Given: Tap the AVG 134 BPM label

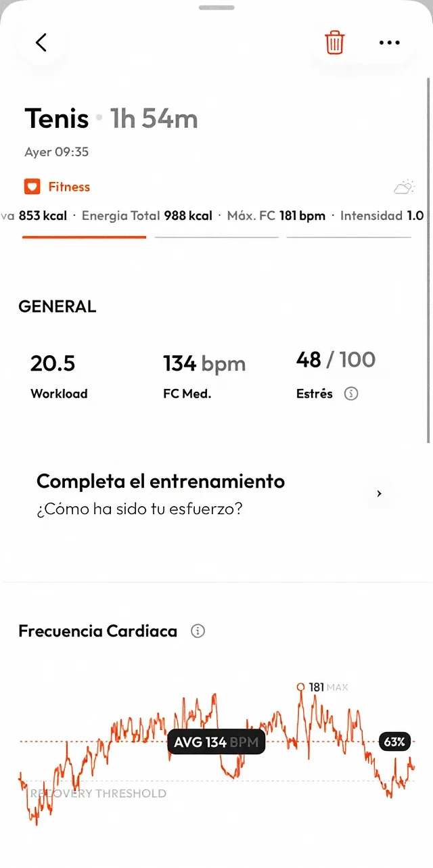Looking at the screenshot, I should point(216,742).
